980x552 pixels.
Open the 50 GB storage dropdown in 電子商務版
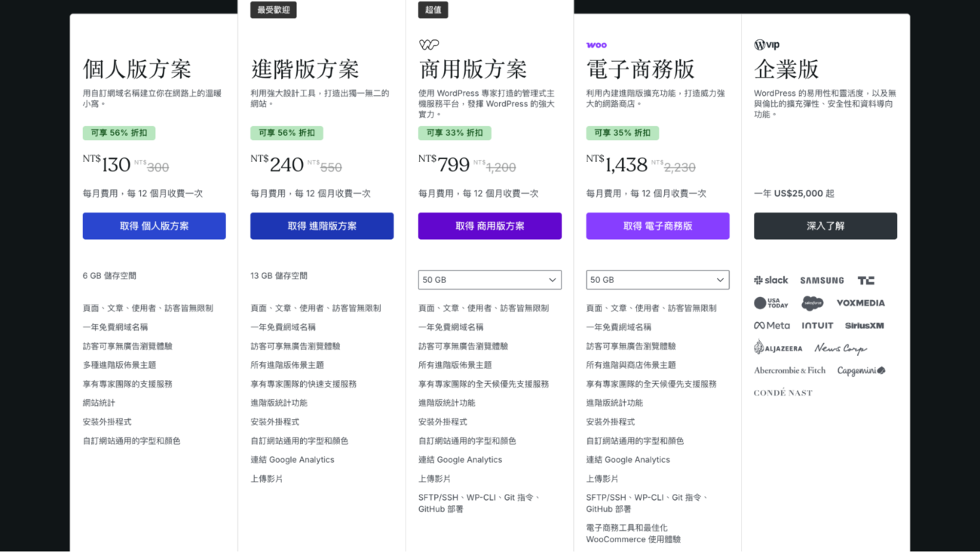click(657, 279)
